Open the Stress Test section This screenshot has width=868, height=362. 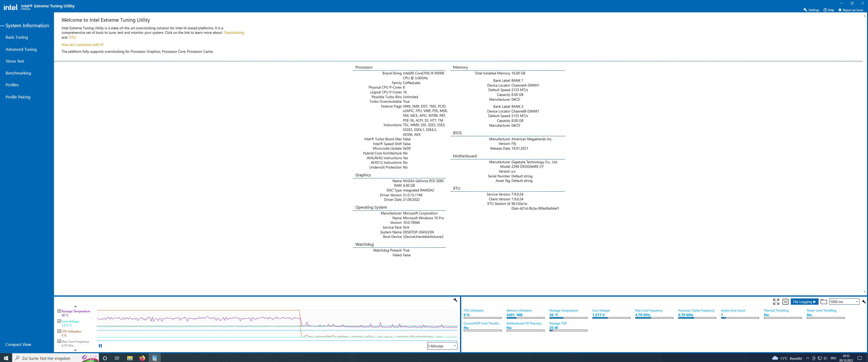pos(15,61)
